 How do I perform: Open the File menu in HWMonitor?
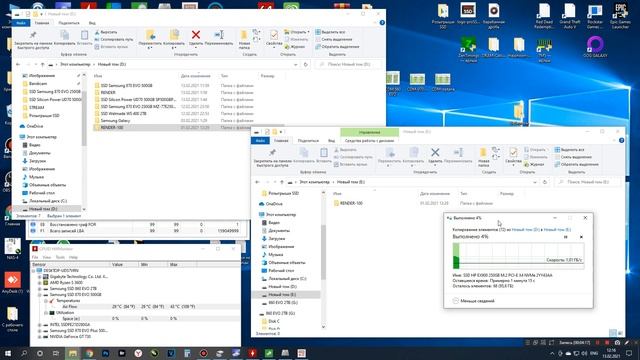point(35,257)
